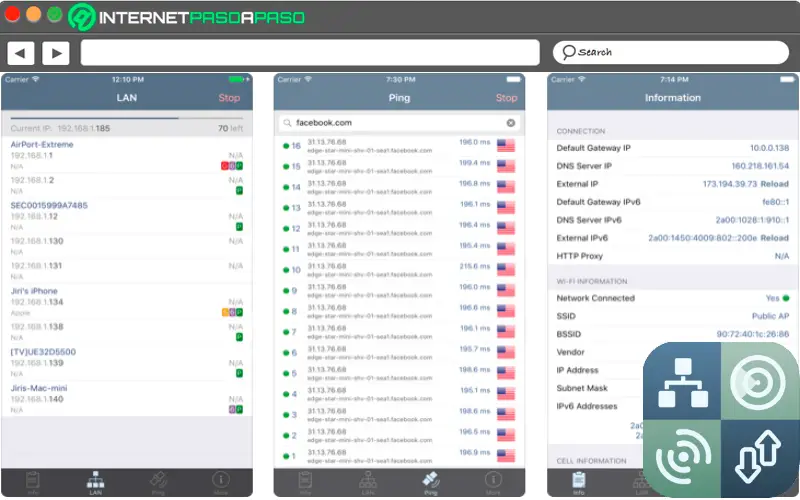Click the service badges on Jiri's iPhone row
The height and width of the screenshot is (500, 800).
[232, 312]
